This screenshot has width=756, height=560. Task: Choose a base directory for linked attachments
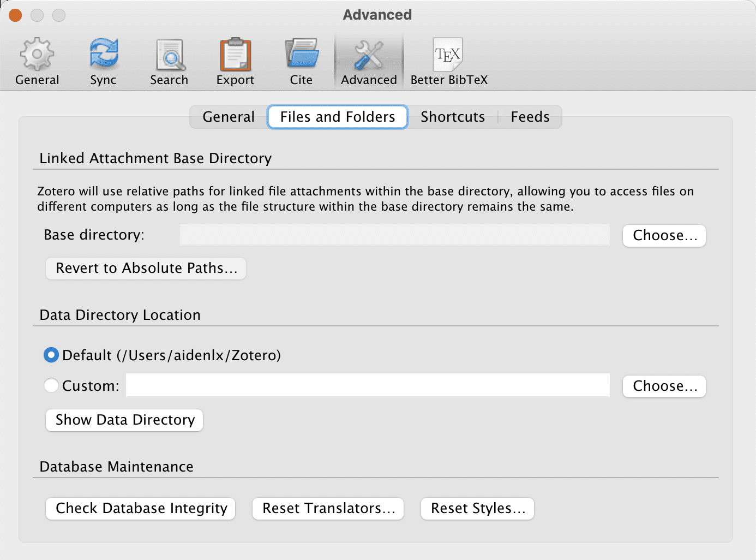click(x=664, y=236)
